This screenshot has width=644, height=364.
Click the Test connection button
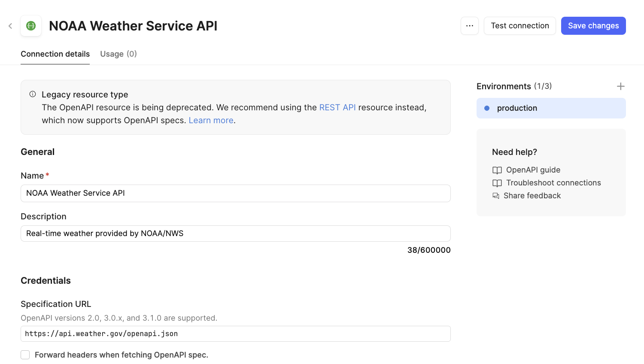tap(519, 25)
